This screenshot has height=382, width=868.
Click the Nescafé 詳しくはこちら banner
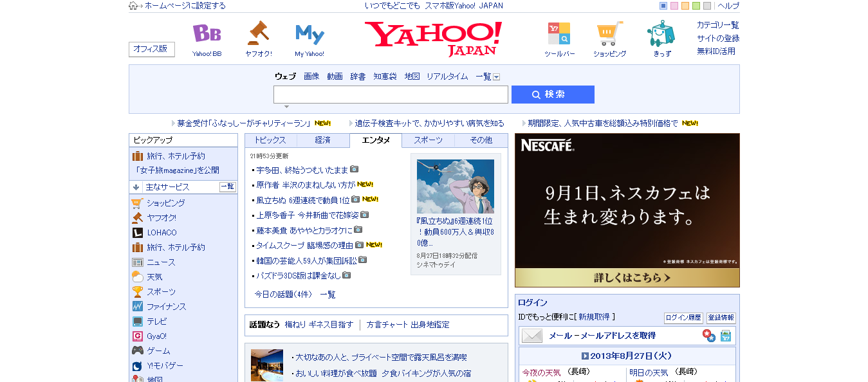[x=627, y=278]
